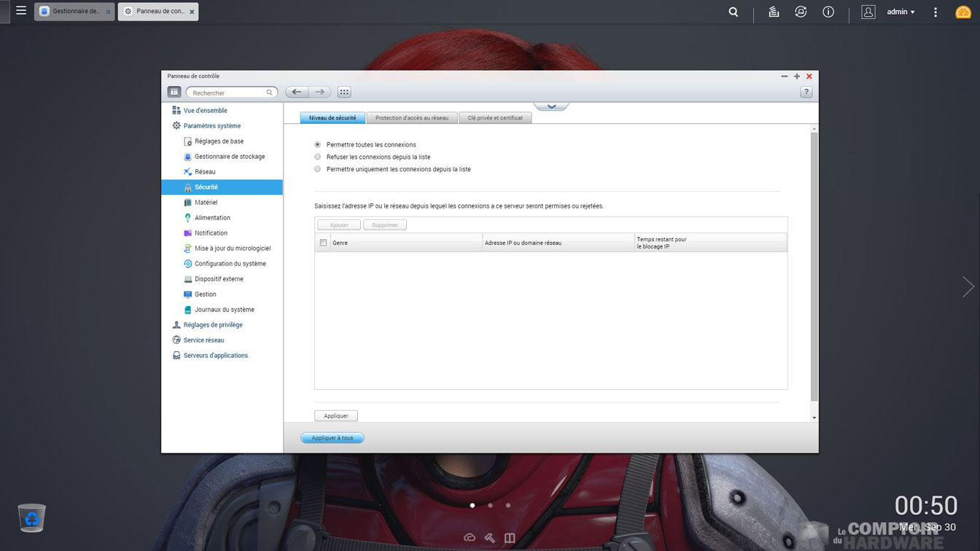Viewport: 980px width, 551px height.
Task: Open event notifications info icon
Action: [828, 12]
